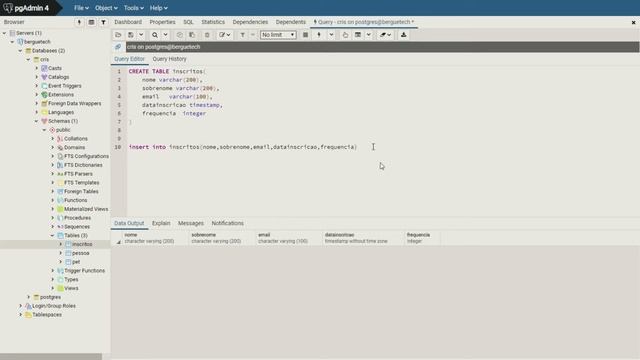The height and width of the screenshot is (360, 640).
Task: Open the Find options dropdown arrow
Action: click(x=165, y=35)
